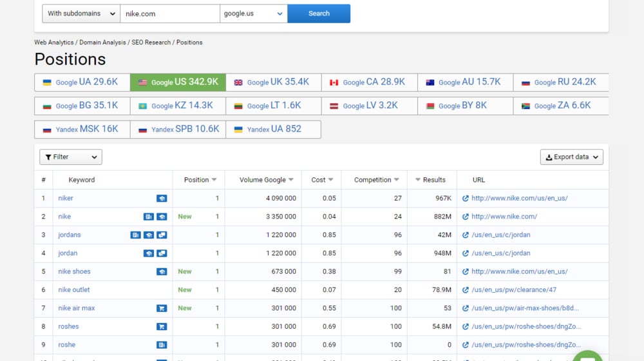Open the green chat widget bubble
Image resolution: width=644 pixels, height=361 pixels.
coord(587,356)
